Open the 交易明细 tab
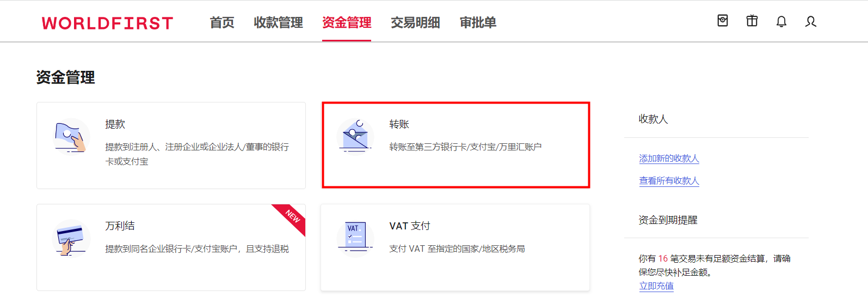This screenshot has height=303, width=868. click(x=415, y=22)
